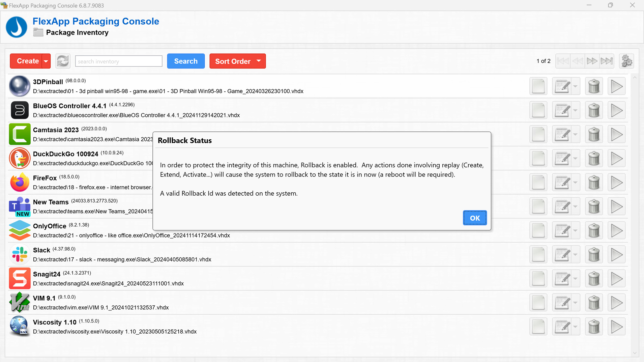Screen dimensions: 644x362
Task: Click the document icon for BlueOS Controller
Action: (x=538, y=110)
